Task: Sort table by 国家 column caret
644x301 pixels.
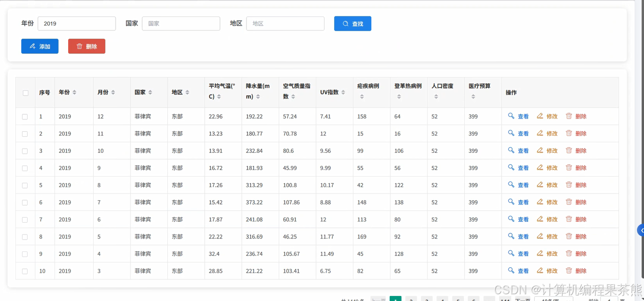Action: [x=150, y=92]
